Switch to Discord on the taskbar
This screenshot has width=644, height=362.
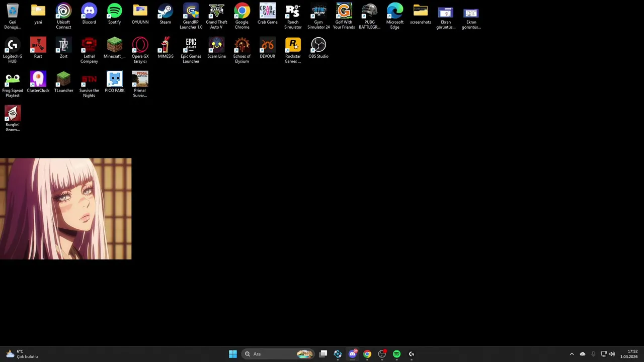tap(352, 354)
